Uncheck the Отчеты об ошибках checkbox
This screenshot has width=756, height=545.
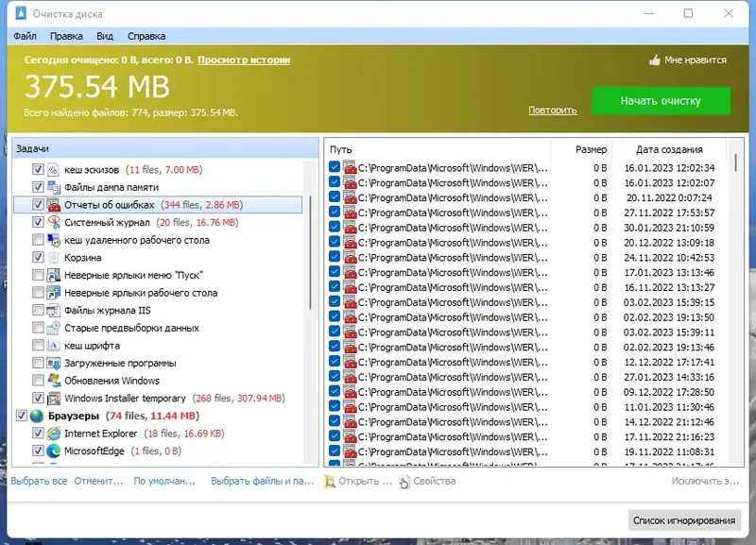(x=38, y=204)
